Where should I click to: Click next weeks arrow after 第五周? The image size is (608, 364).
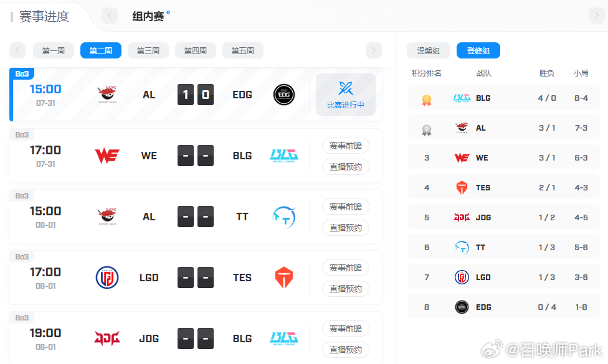coord(373,50)
